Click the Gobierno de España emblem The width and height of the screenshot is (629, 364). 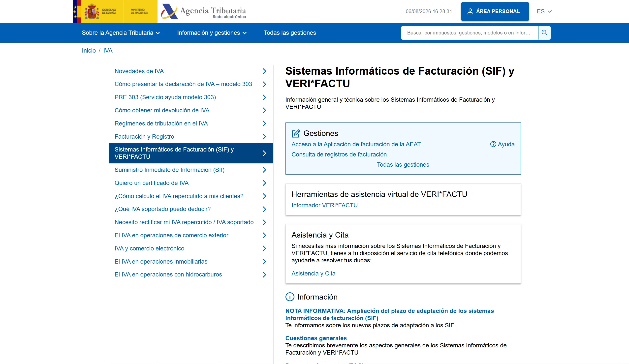[92, 11]
